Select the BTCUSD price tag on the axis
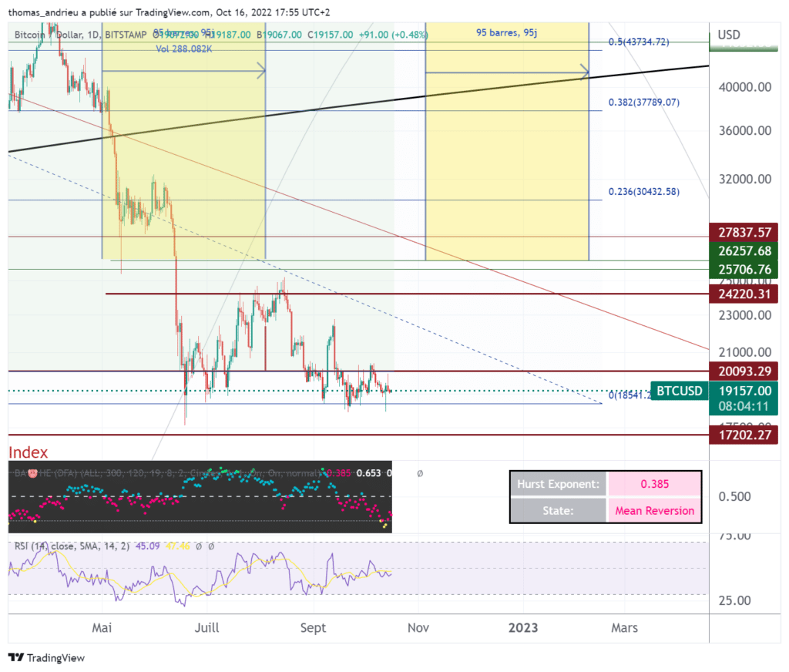The width and height of the screenshot is (789, 672). pos(678,391)
